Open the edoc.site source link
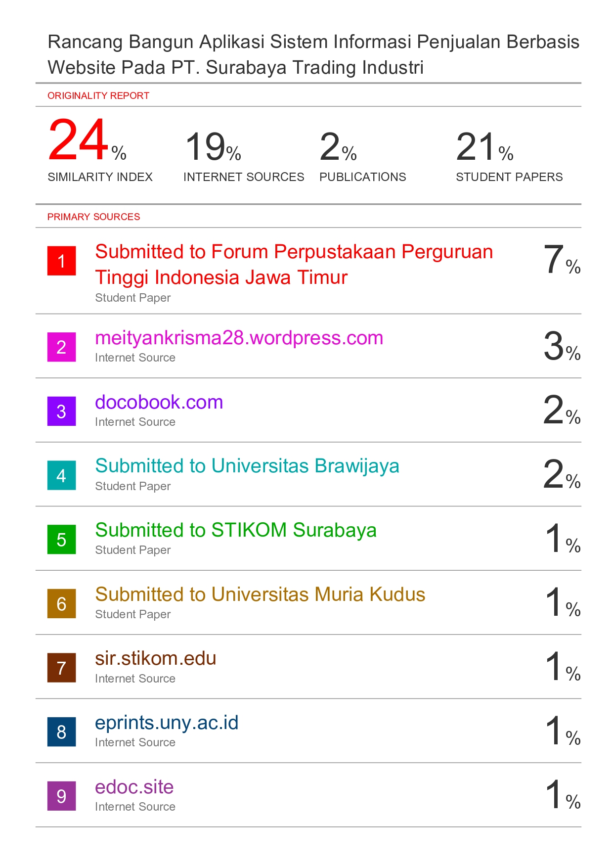Screen dimensions: 613x868 (134, 787)
